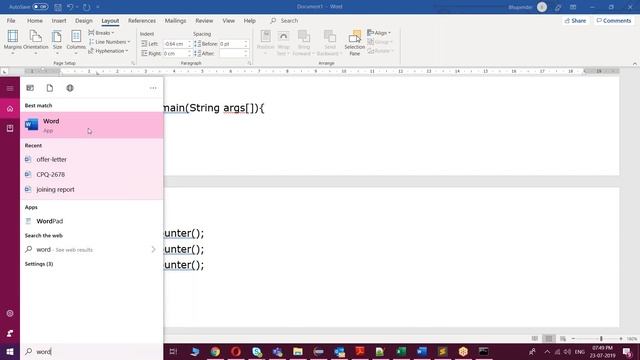The image size is (640, 360).
Task: Open the search sidebar settings gear
Action: click(10, 313)
